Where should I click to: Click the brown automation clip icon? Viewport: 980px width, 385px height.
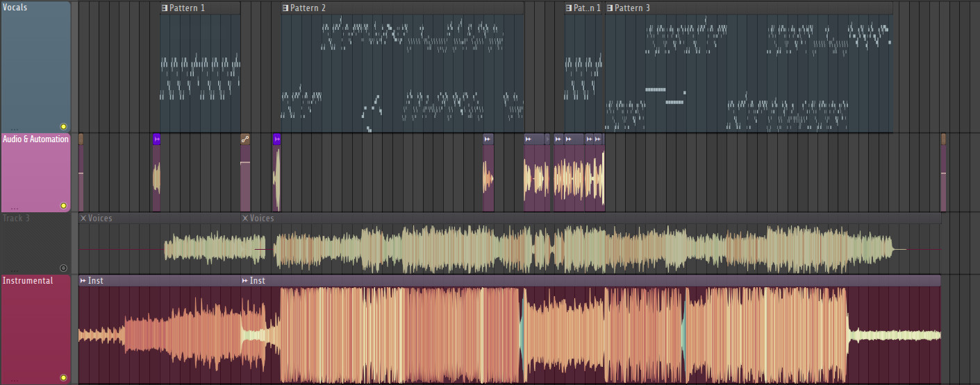[x=244, y=139]
